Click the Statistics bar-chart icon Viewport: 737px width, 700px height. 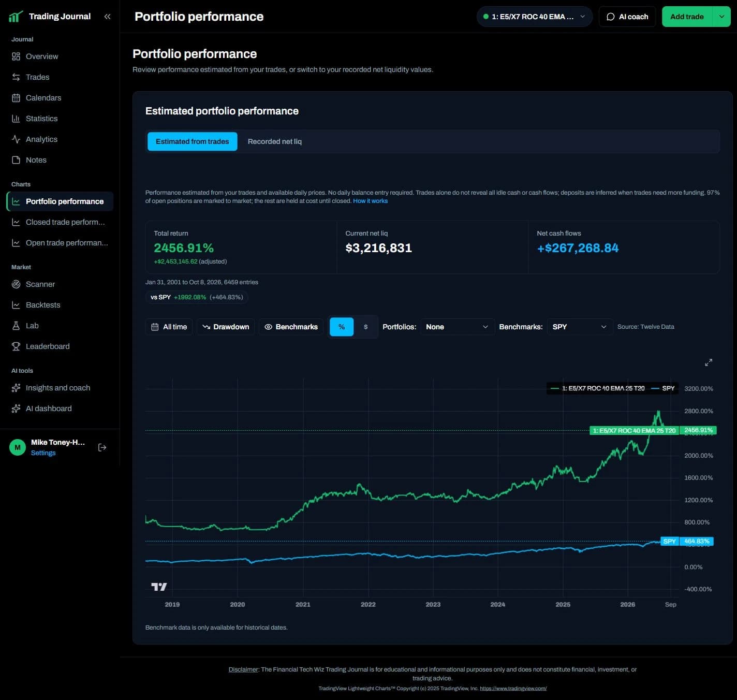pos(16,119)
